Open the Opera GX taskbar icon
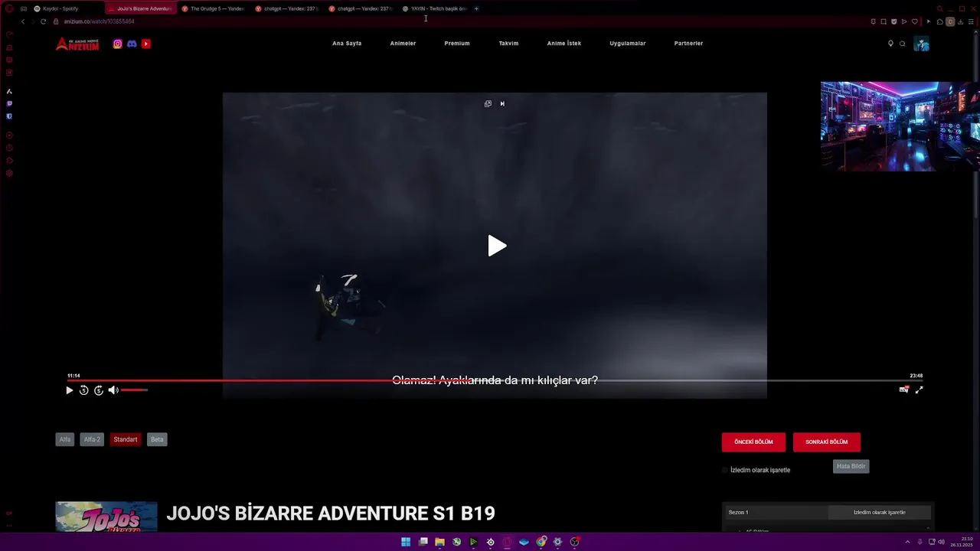 (507, 542)
